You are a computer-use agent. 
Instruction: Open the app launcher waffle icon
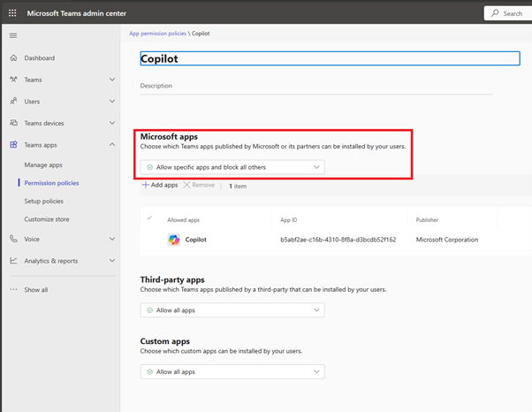pos(12,13)
